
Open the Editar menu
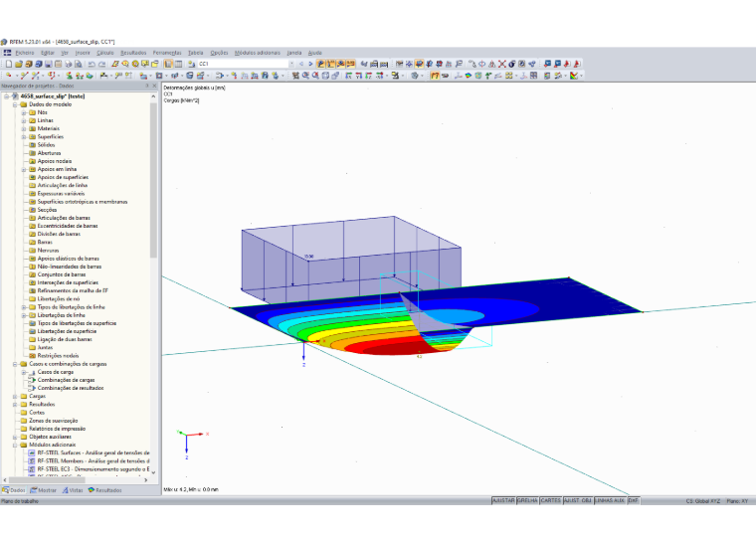click(48, 53)
